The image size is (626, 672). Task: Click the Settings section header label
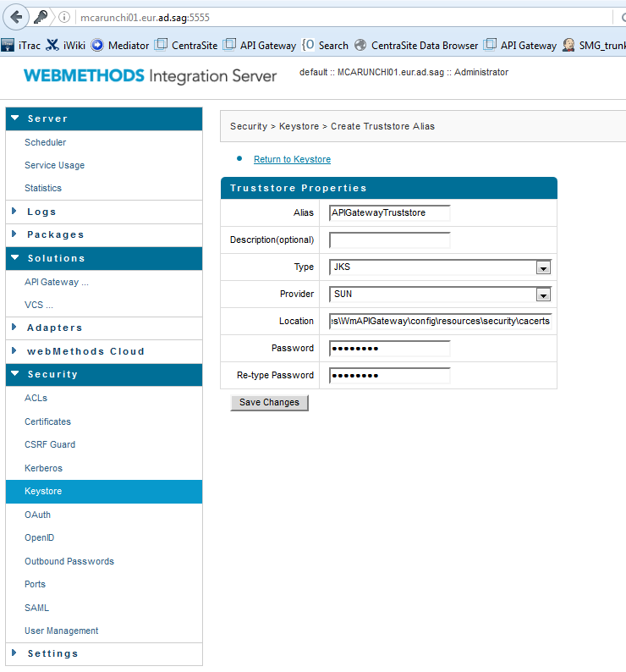click(x=52, y=653)
